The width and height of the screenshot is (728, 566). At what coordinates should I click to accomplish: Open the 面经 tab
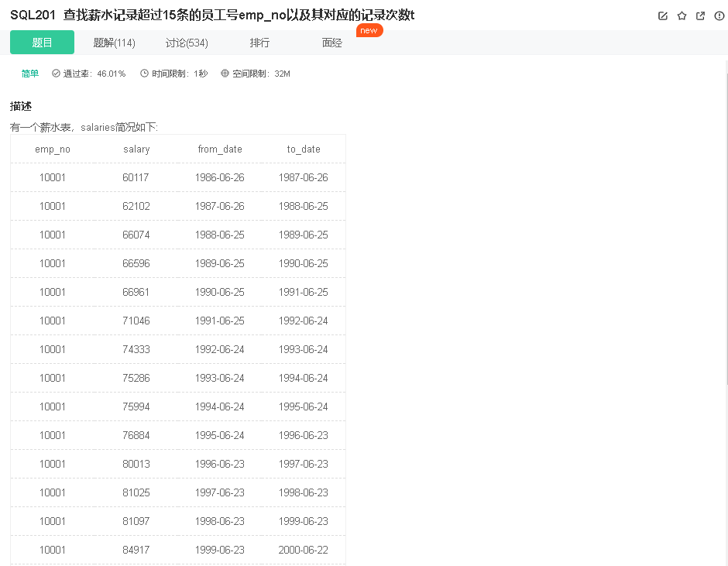[x=331, y=43]
